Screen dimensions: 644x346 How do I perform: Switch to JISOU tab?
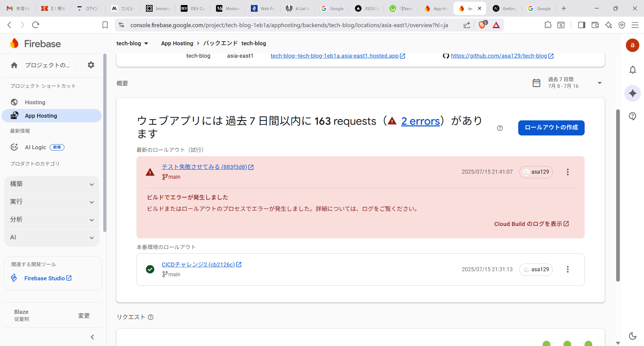click(x=367, y=8)
